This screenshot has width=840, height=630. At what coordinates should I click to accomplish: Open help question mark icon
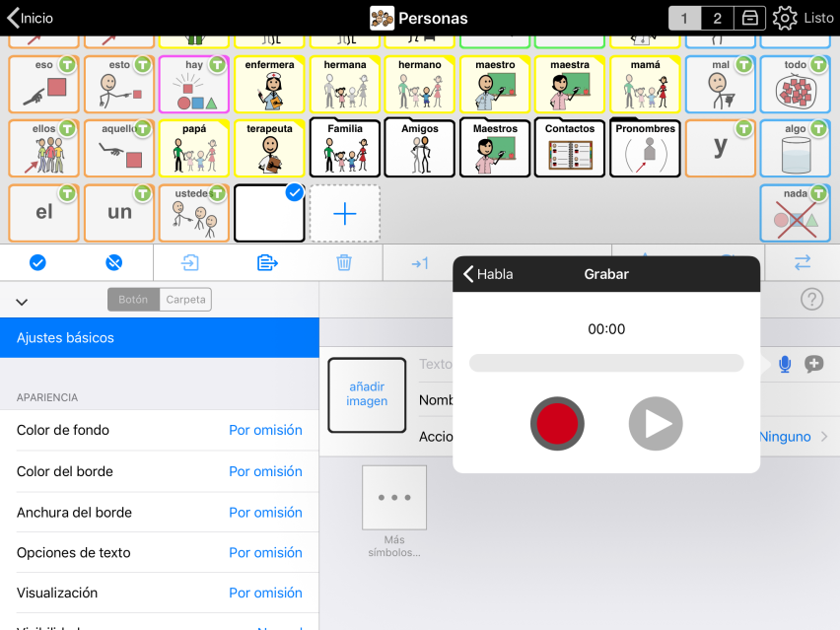[811, 299]
